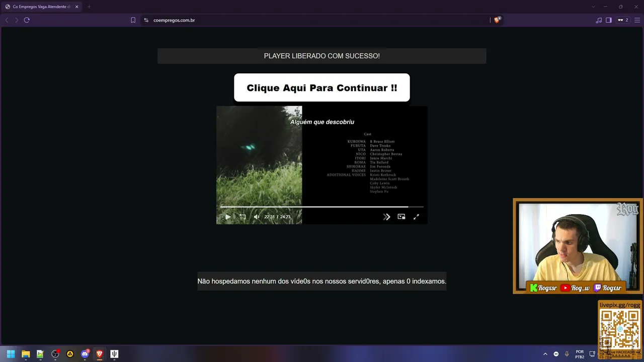Play the video in the player
This screenshot has height=362, width=644.
pyautogui.click(x=228, y=217)
